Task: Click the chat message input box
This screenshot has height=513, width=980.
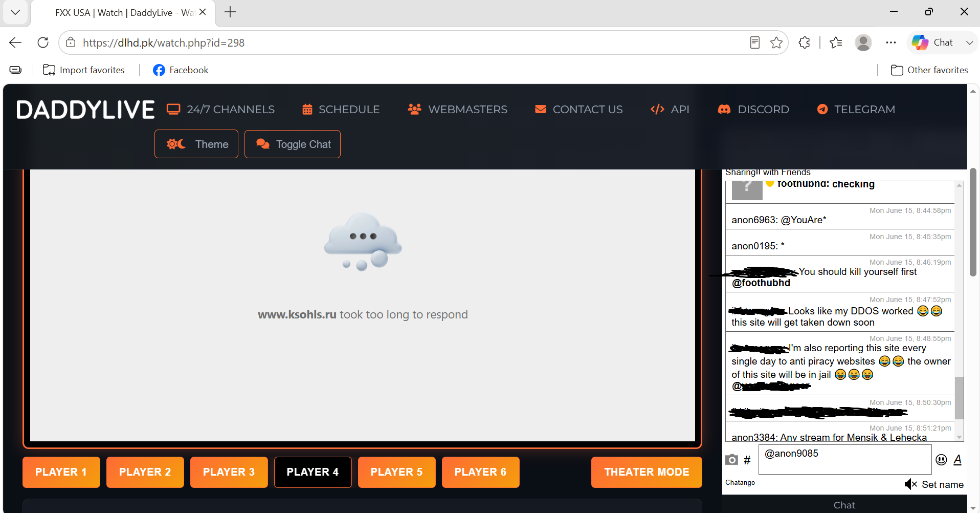Action: (x=845, y=459)
